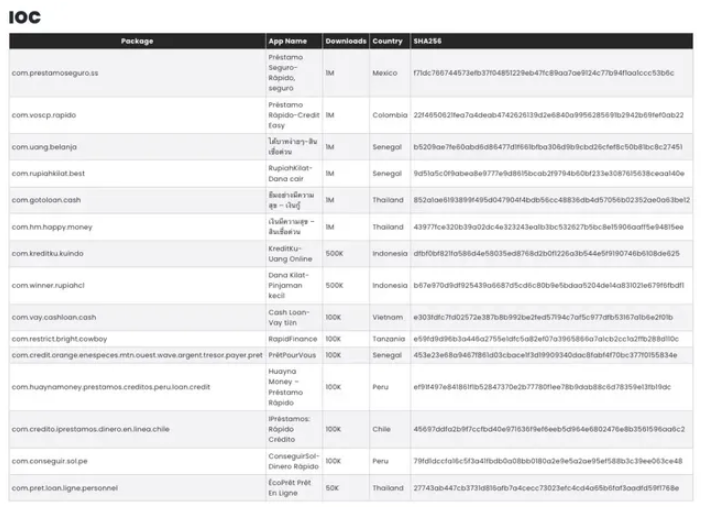Click the PrêtPourVous app name cell
This screenshot has height=507, width=702.
tap(292, 355)
